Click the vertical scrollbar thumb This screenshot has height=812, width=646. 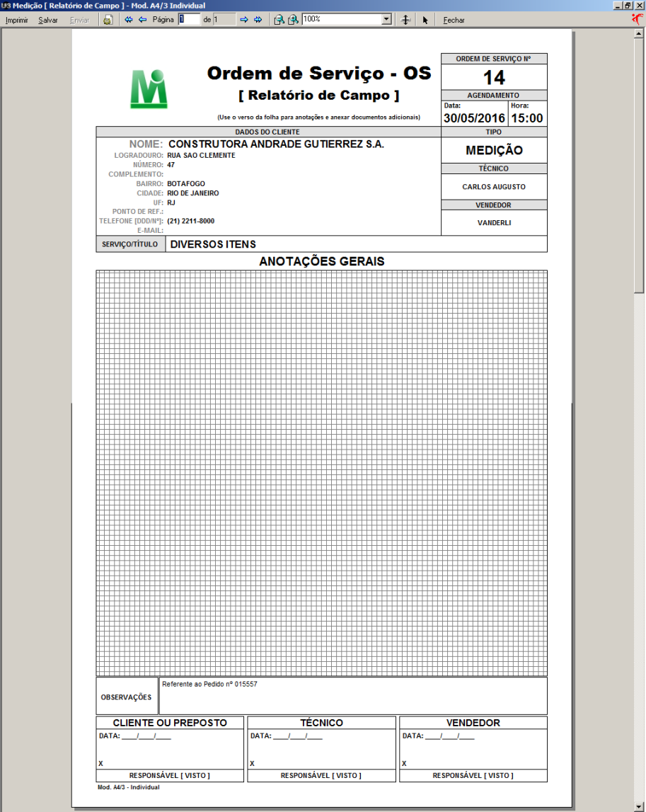tap(640, 163)
